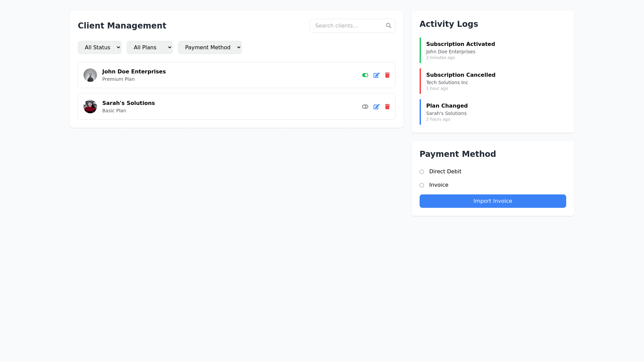Open the All Status dropdown
The image size is (644, 362).
pyautogui.click(x=100, y=47)
